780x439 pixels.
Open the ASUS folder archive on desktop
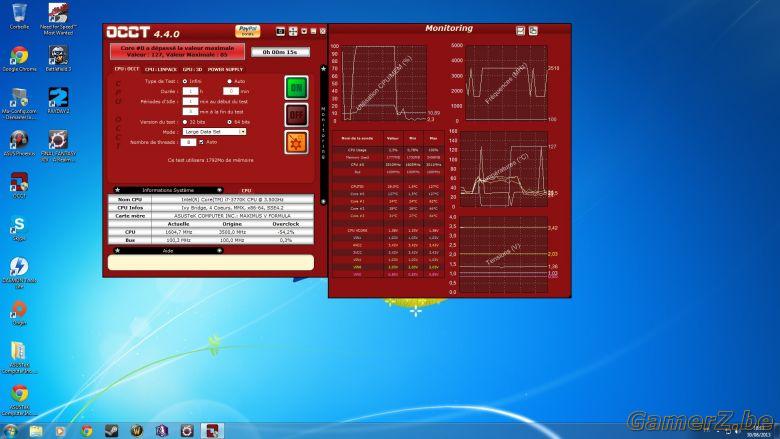pyautogui.click(x=19, y=358)
